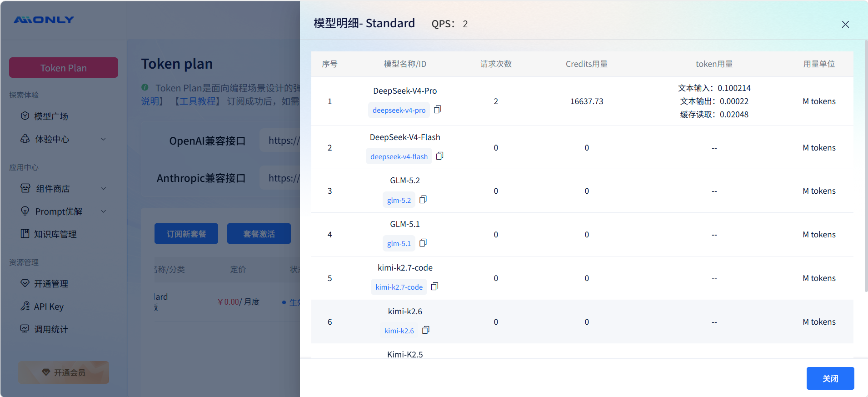
Task: Click the deepseek-v4-pro ID tag
Action: pos(399,110)
